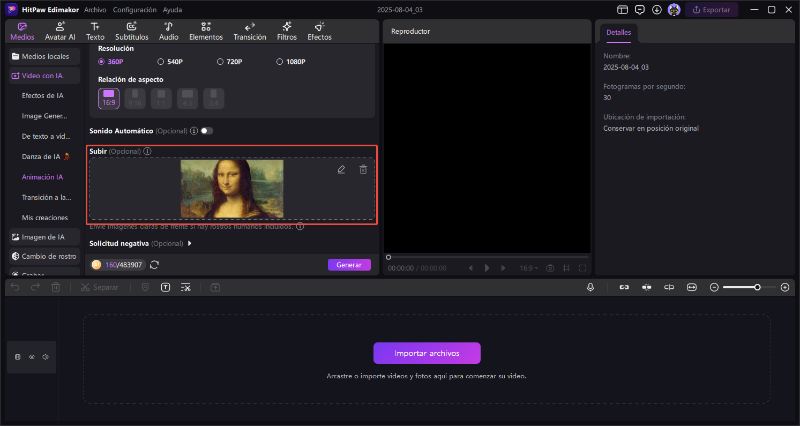Show info for Sonido Automático
The width and height of the screenshot is (800, 426).
point(194,131)
